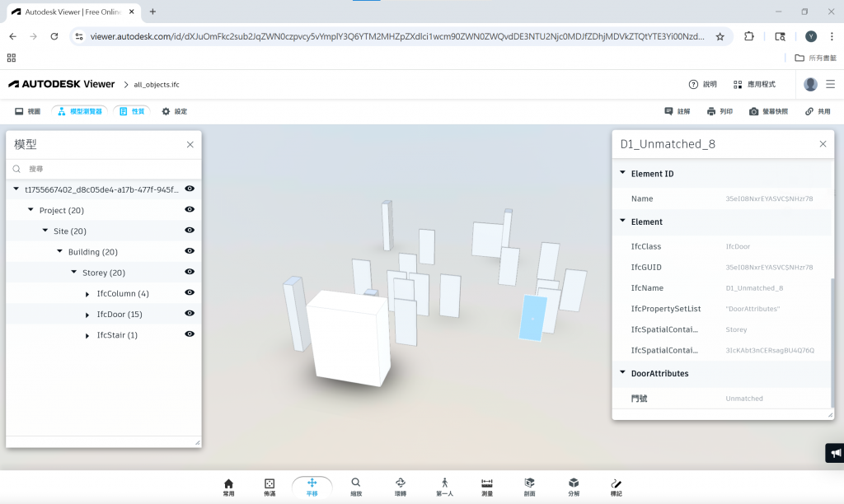The width and height of the screenshot is (844, 504).
Task: Select the Zoom (縮放) tool
Action: [x=356, y=487]
